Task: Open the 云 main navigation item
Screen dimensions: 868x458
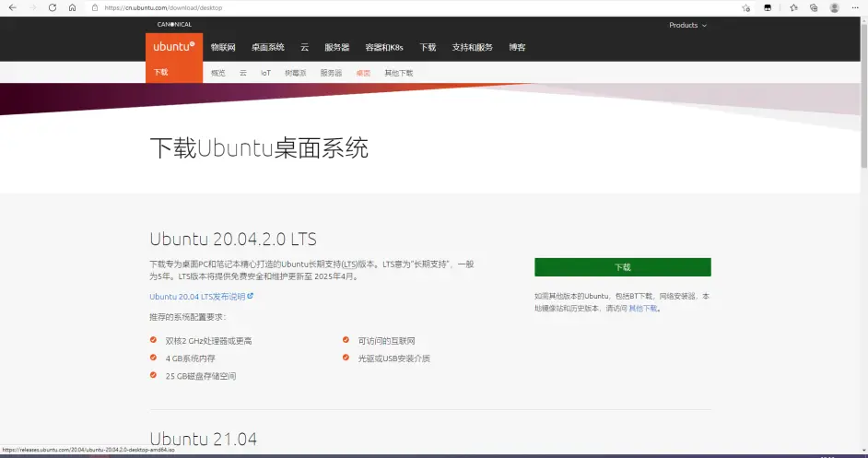Action: [304, 47]
